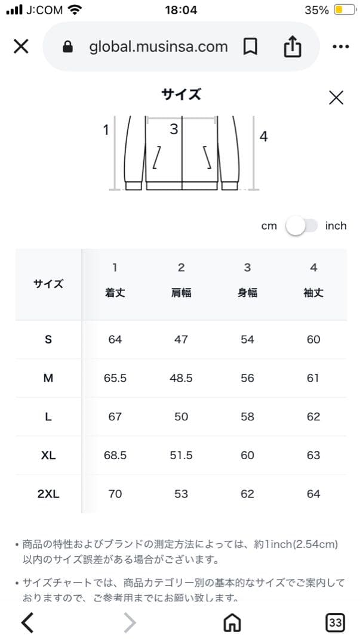Toggle the cm/inch unit switch
363x644 pixels.
303,226
